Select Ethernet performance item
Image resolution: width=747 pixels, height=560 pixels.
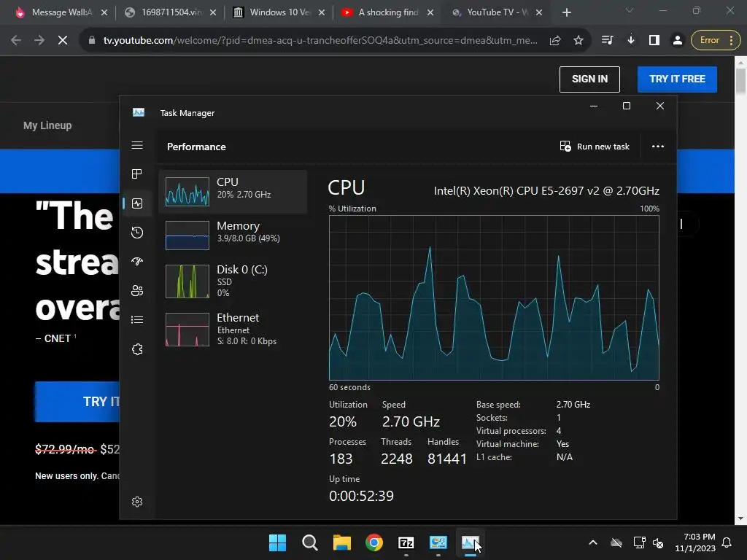click(x=233, y=329)
